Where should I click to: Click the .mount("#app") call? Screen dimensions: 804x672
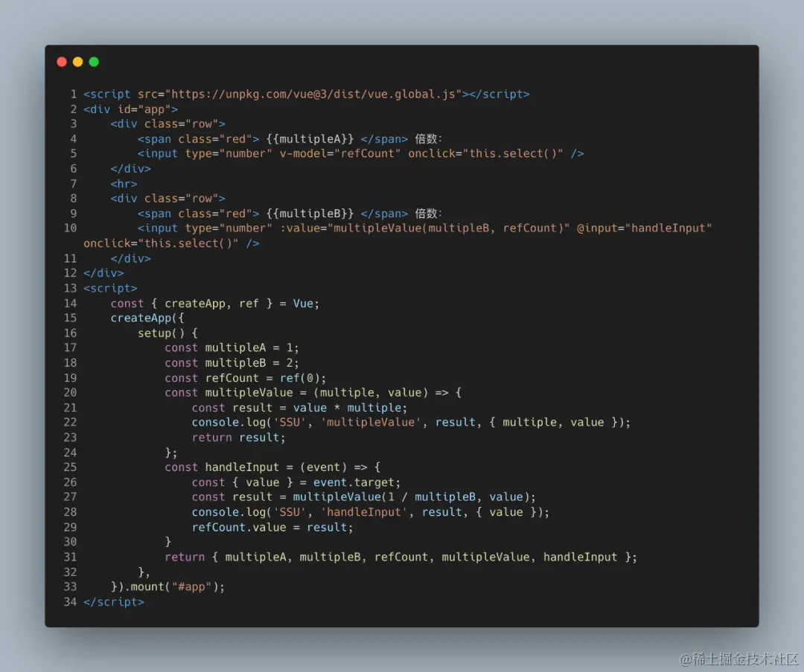(x=170, y=586)
